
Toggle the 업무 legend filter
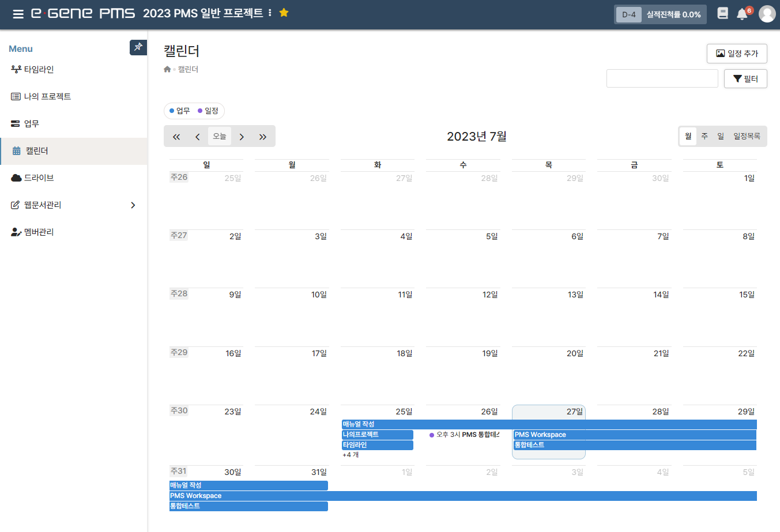coord(180,111)
